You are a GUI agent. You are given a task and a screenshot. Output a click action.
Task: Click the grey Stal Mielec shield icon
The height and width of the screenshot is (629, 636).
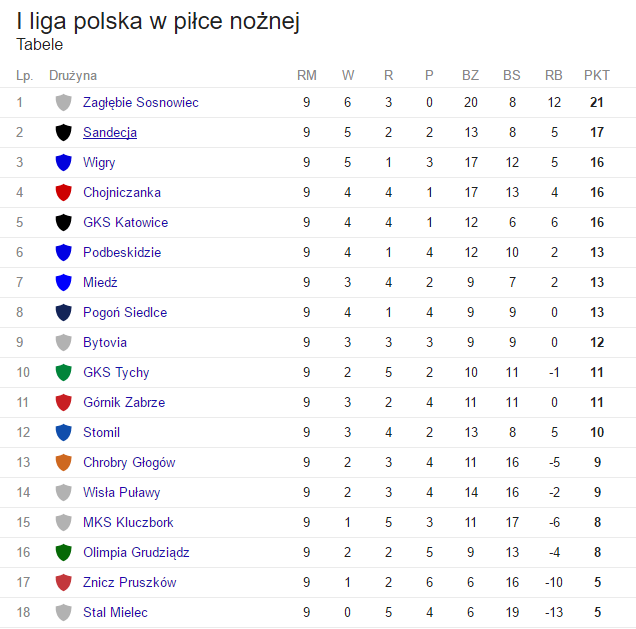pos(64,612)
